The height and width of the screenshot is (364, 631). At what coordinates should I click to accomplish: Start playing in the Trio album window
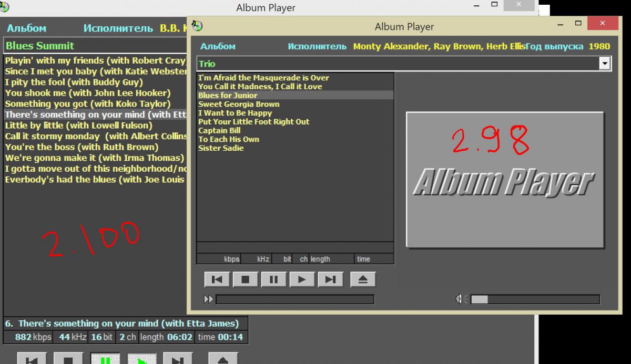pyautogui.click(x=302, y=279)
